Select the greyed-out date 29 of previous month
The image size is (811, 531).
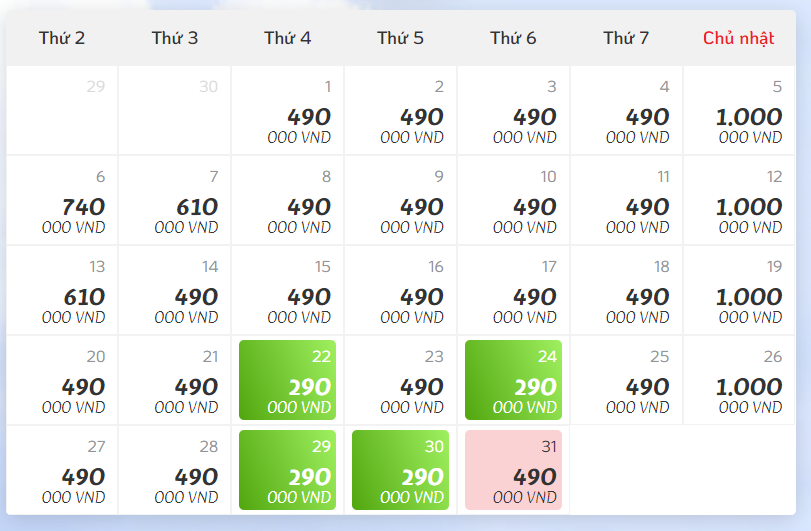62,110
